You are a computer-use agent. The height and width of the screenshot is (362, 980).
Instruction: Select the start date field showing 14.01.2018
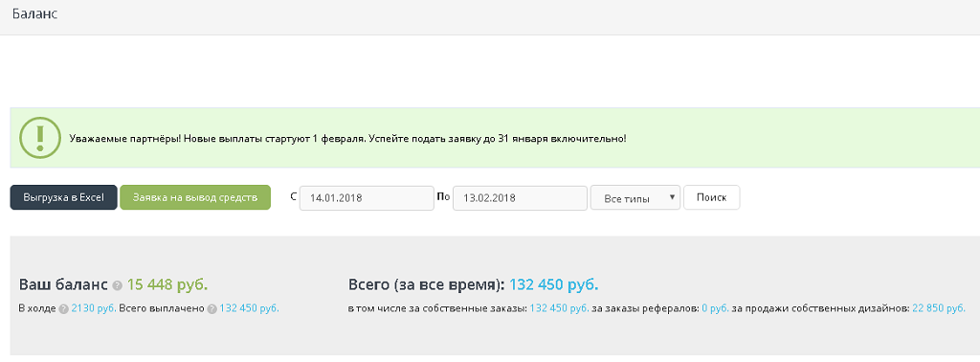[x=367, y=198]
